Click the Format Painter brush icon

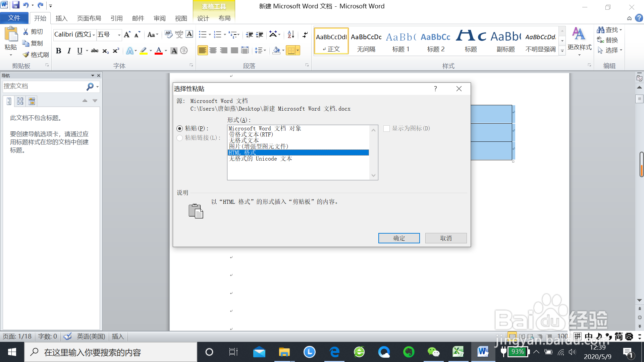[x=26, y=55]
